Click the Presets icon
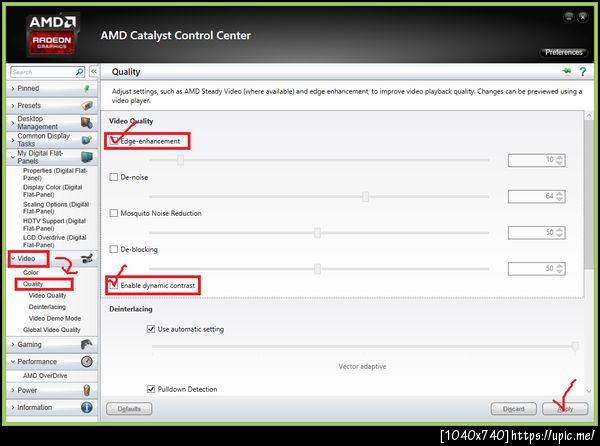600x446 pixels. pyautogui.click(x=87, y=105)
